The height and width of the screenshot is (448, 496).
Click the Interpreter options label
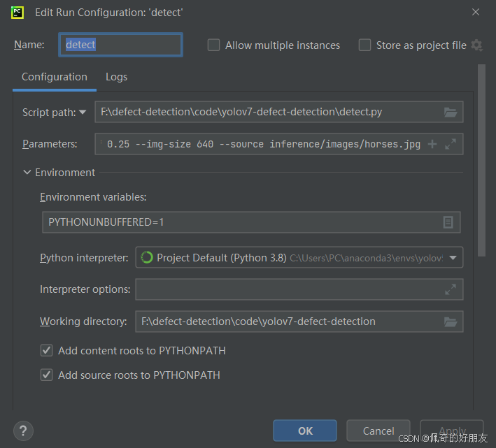pyautogui.click(x=85, y=289)
